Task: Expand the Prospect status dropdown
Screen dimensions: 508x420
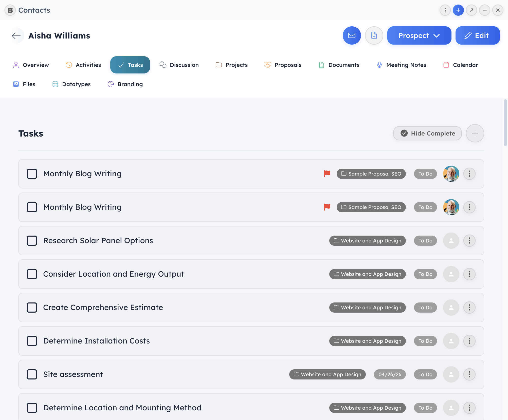Action: [419, 35]
